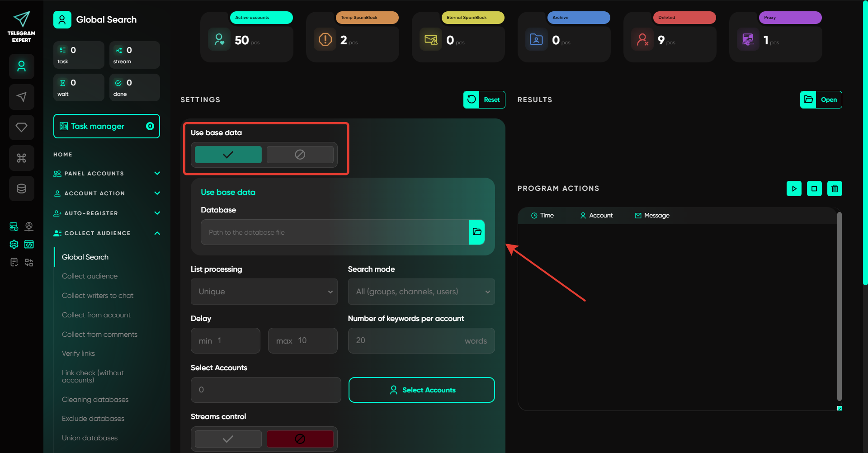868x453 pixels.
Task: Enable Streams control with checkmark toggle
Action: tap(228, 439)
